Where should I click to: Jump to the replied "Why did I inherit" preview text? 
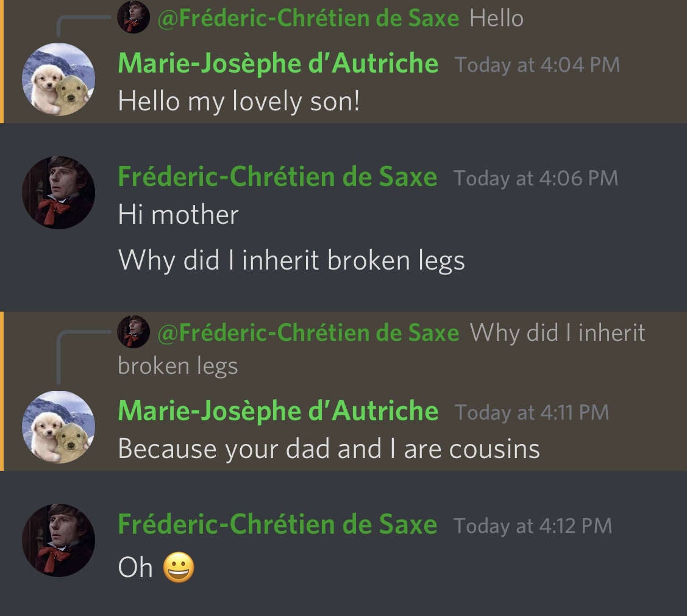(557, 333)
